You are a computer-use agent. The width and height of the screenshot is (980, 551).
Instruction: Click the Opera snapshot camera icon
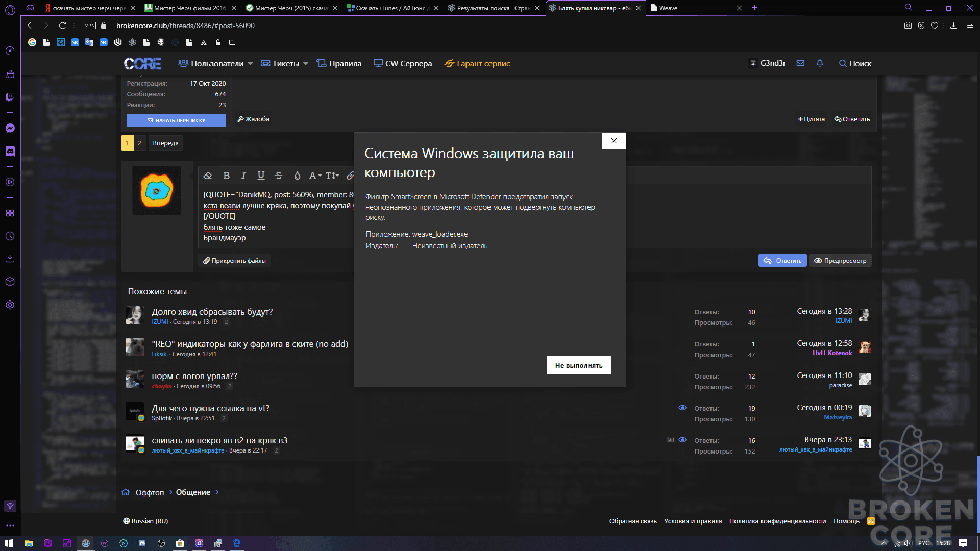pos(908,26)
